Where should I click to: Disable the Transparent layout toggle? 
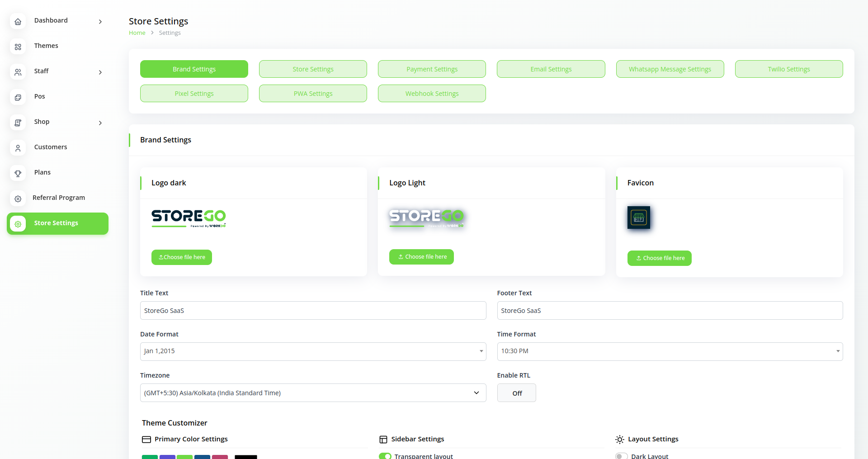coord(385,456)
